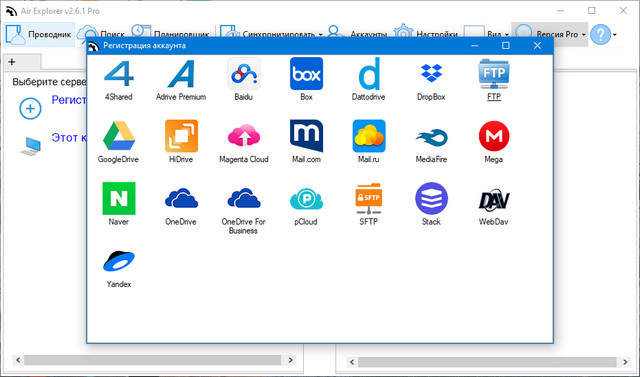Viewport: 640px width, 377px height.
Task: Open This Computer laptop icon
Action: pos(31,146)
